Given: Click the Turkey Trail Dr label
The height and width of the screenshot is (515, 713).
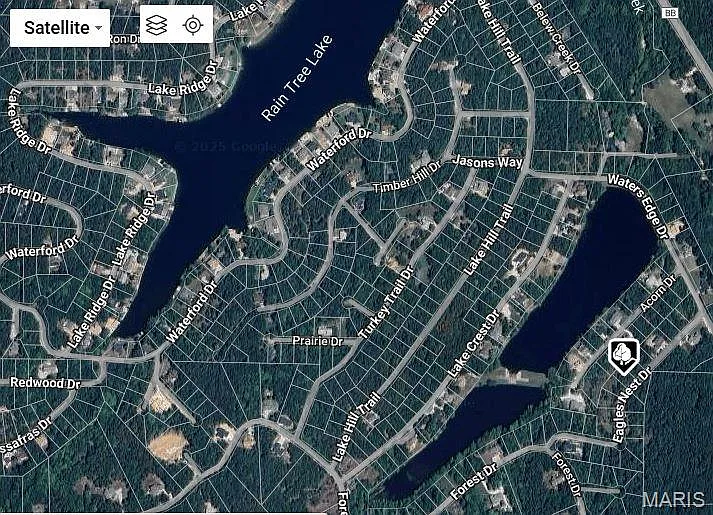Looking at the screenshot, I should 387,302.
